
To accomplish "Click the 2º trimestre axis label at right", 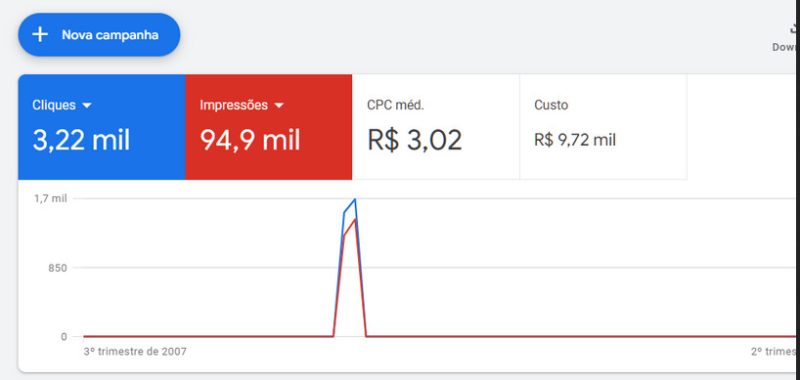I will point(773,351).
